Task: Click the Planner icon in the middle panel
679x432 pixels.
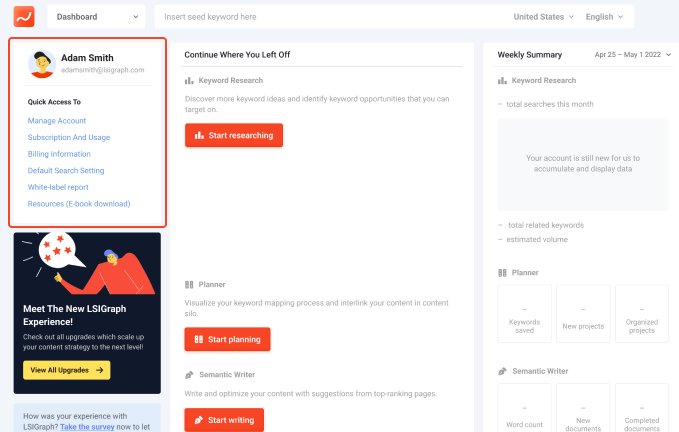Action: (x=189, y=284)
